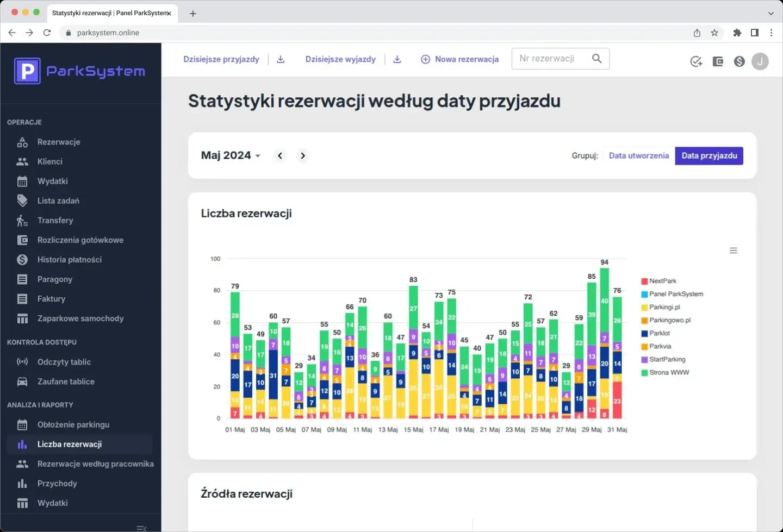Open Przychody report
Viewport: 783px width, 532px height.
click(x=80, y=484)
